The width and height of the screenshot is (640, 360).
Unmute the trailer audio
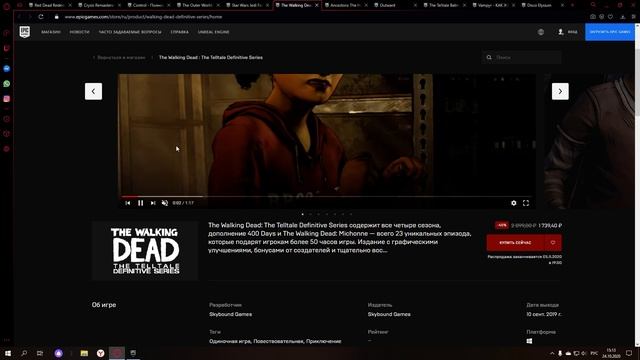point(165,203)
